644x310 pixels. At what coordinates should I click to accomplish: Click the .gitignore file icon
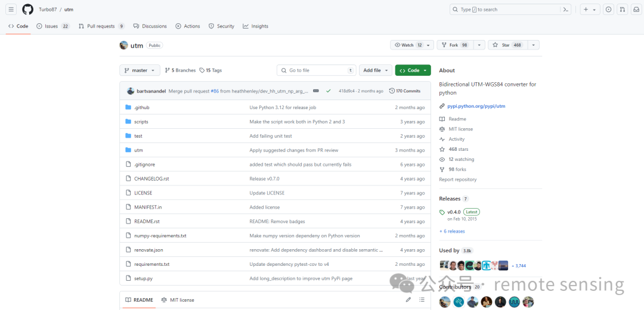(x=128, y=164)
